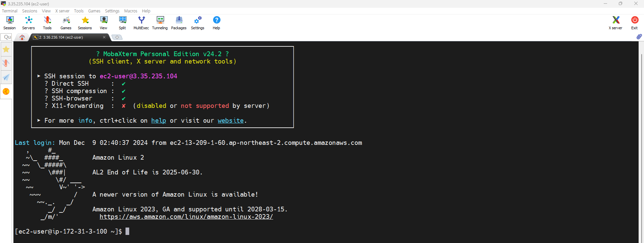Open the sidebar Tools tab icon

pyautogui.click(x=6, y=63)
